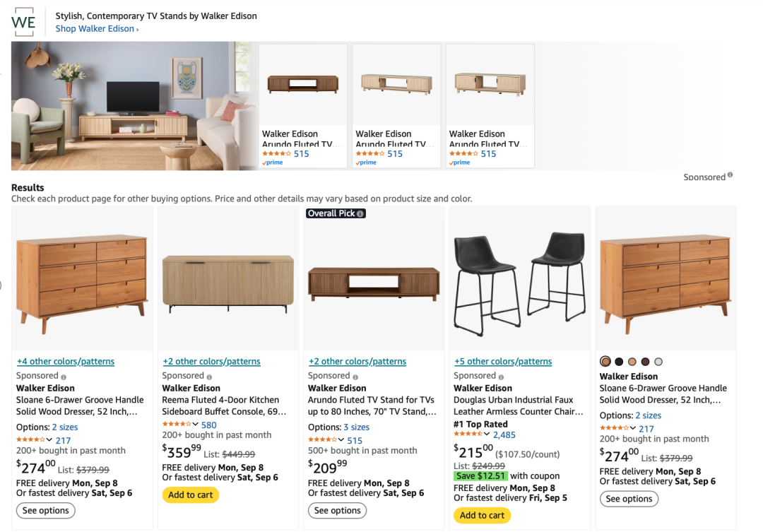The image size is (763, 532).
Task: Open the black counter chairs product image
Action: [x=520, y=278]
